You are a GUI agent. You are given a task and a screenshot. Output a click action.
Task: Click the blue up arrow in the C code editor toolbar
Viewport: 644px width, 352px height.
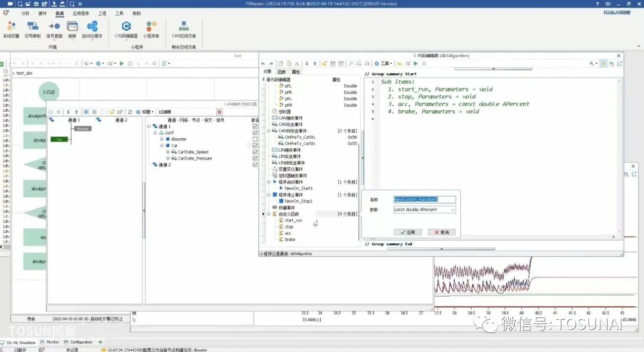tap(315, 64)
